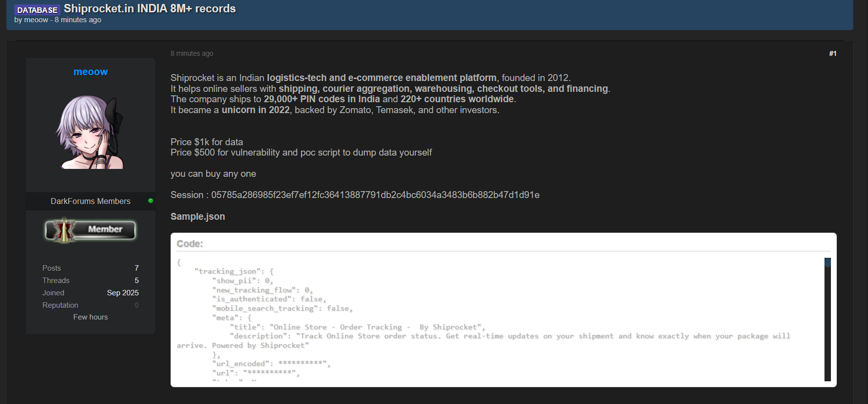
Task: Open the meoow username profile link
Action: pos(90,72)
